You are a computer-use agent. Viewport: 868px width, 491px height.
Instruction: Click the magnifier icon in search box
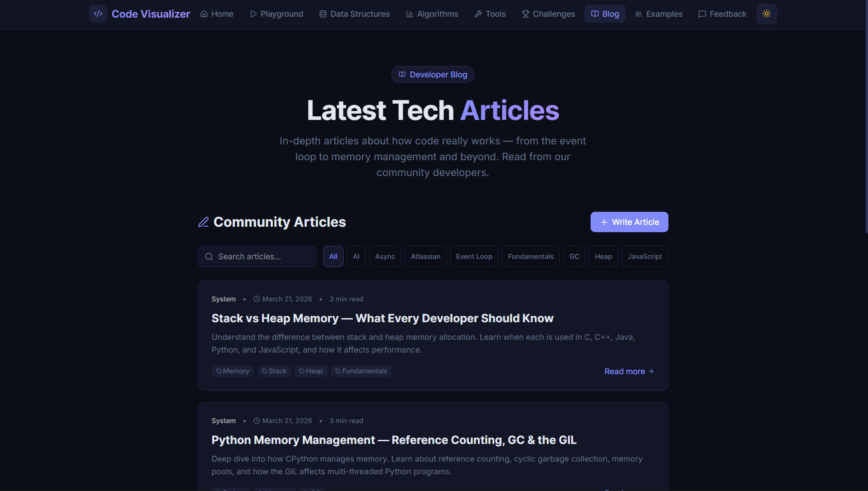tap(209, 257)
